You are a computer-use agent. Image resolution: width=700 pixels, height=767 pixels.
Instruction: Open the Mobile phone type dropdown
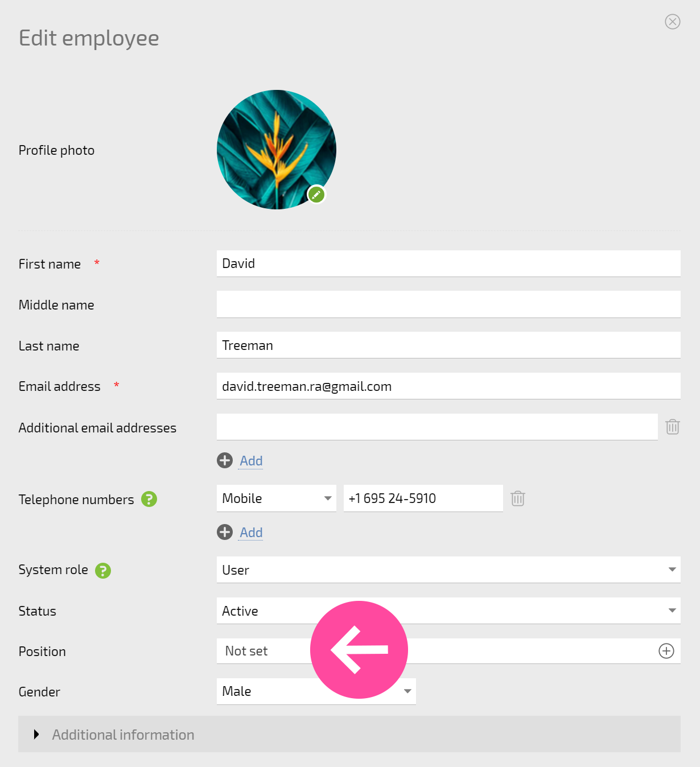pyautogui.click(x=277, y=498)
